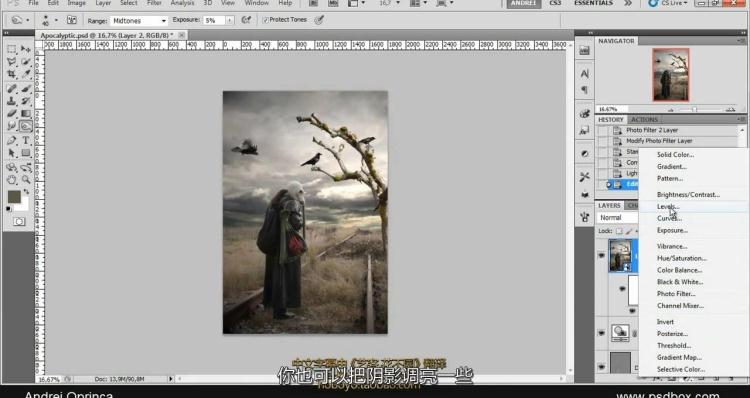Select the Clone Stamp tool

click(x=12, y=101)
